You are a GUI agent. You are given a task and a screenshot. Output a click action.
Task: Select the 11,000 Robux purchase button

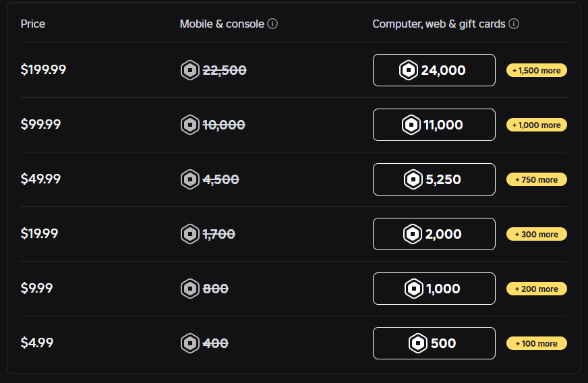434,125
